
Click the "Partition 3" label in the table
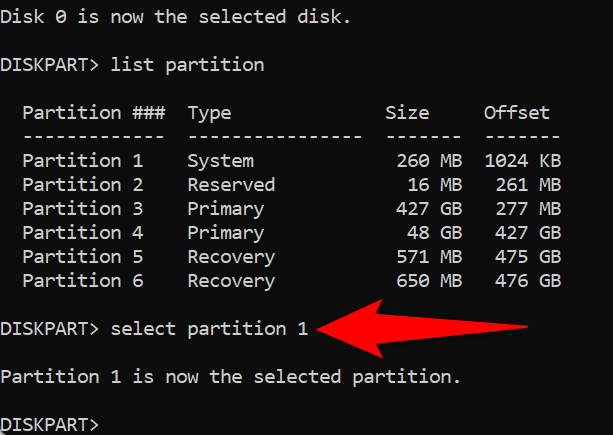(82, 209)
